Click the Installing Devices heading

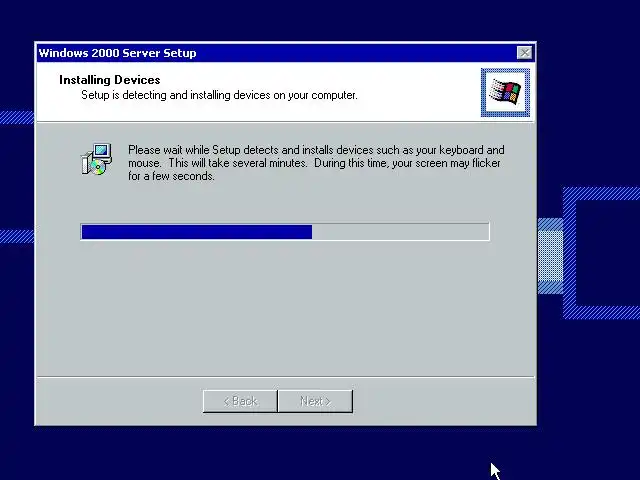[x=109, y=80]
